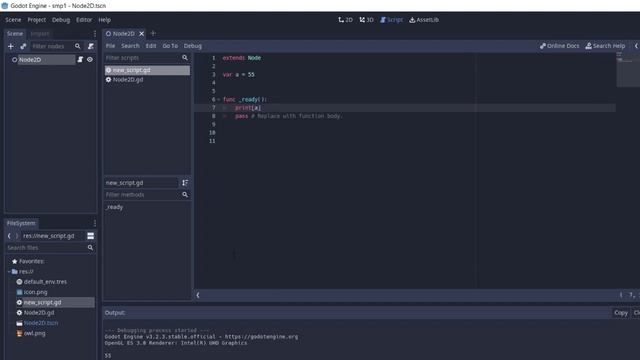This screenshot has width=640, height=360.
Task: Select default_env.tres file
Action: (41, 282)
